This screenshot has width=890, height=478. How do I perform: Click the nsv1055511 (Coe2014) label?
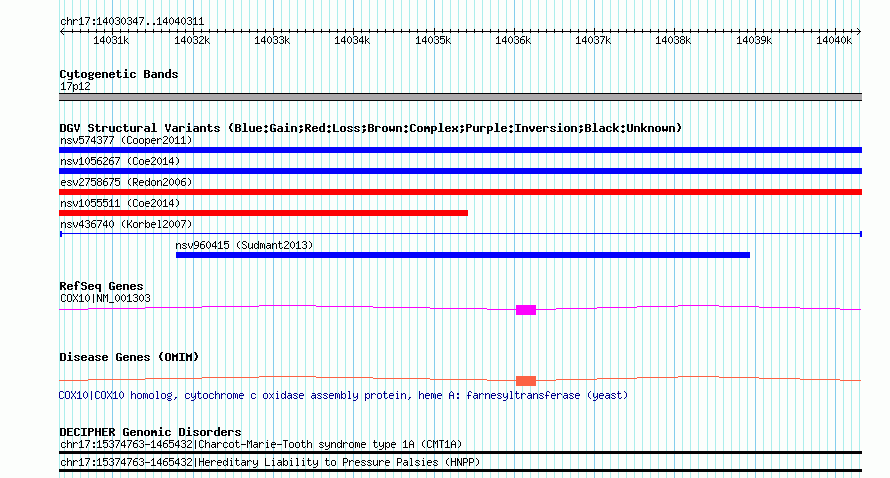coord(120,203)
